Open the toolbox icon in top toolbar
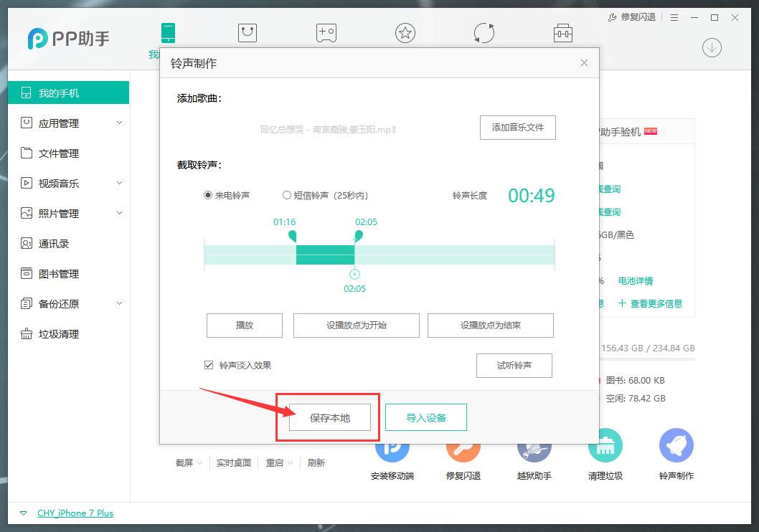The image size is (759, 532). click(x=562, y=32)
